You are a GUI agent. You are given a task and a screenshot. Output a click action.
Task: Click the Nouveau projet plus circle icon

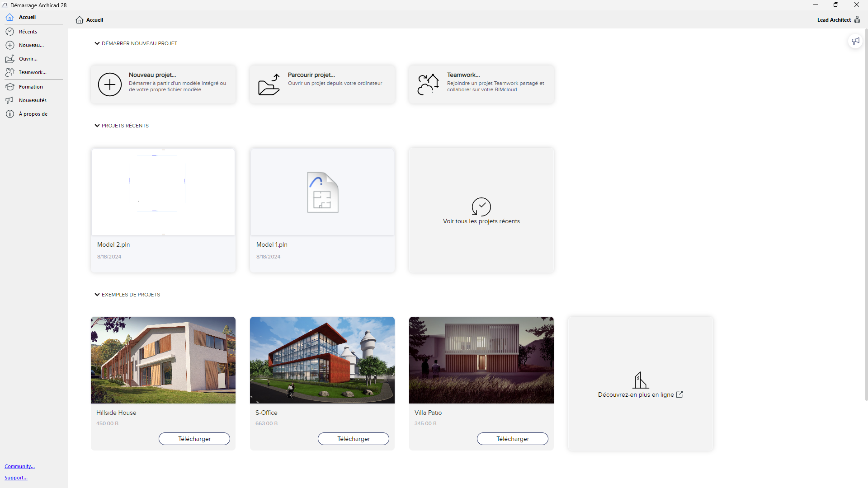pos(110,84)
